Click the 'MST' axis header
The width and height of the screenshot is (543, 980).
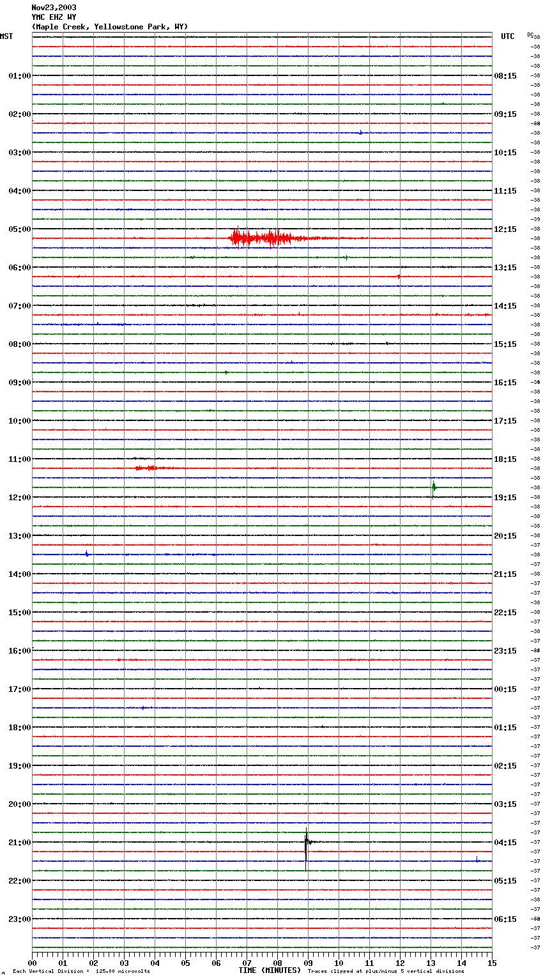[x=6, y=36]
